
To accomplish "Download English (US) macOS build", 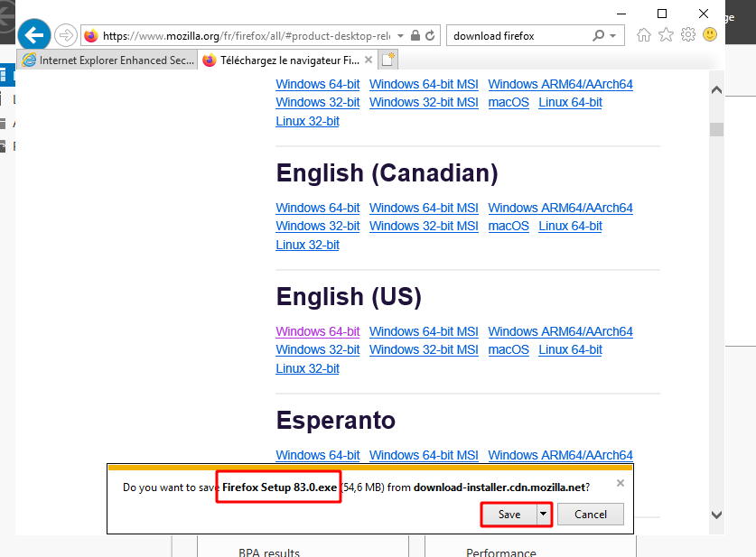I will point(509,349).
